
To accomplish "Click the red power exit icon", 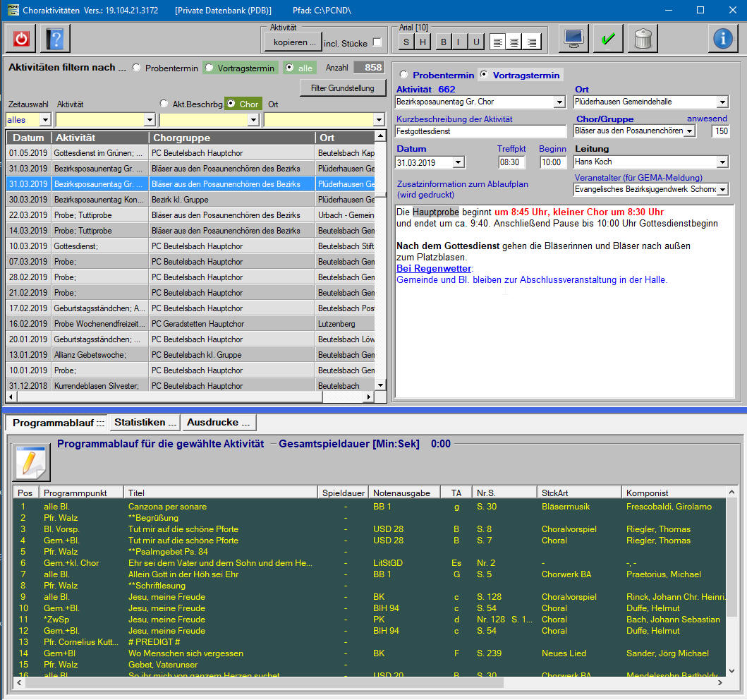I will coord(21,39).
